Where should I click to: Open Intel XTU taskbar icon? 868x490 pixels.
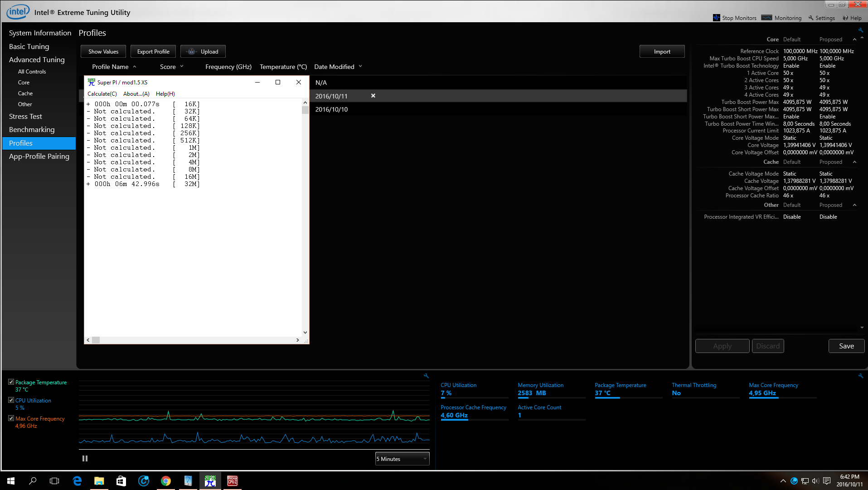point(188,481)
